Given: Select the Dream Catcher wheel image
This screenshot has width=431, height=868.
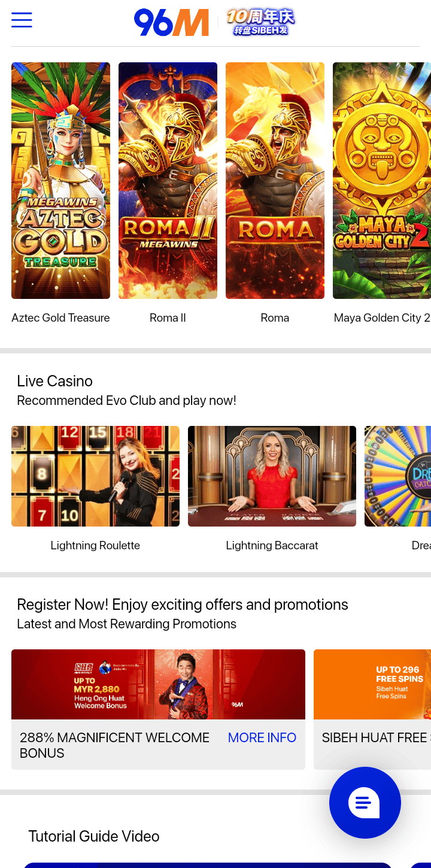Looking at the screenshot, I should coord(397,476).
